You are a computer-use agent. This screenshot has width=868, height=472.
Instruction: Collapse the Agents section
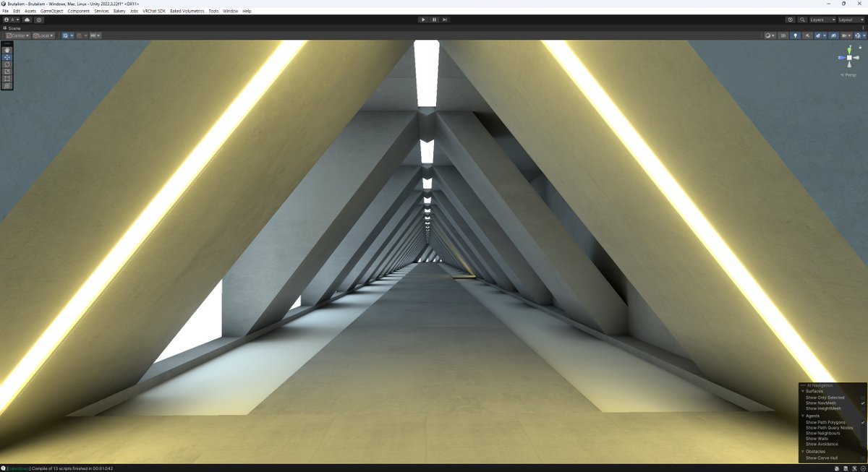[803, 416]
